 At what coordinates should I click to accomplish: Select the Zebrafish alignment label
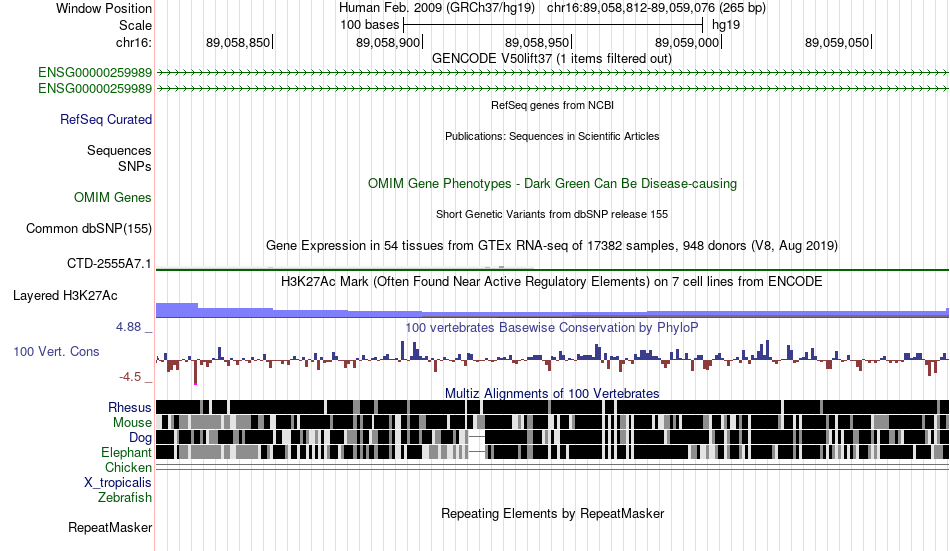coord(125,498)
